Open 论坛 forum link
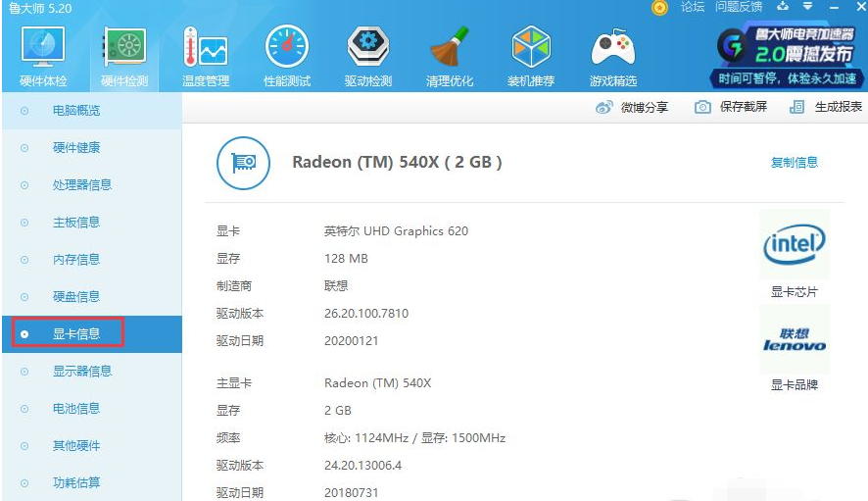Viewport: 868px width, 501px height. click(x=693, y=7)
